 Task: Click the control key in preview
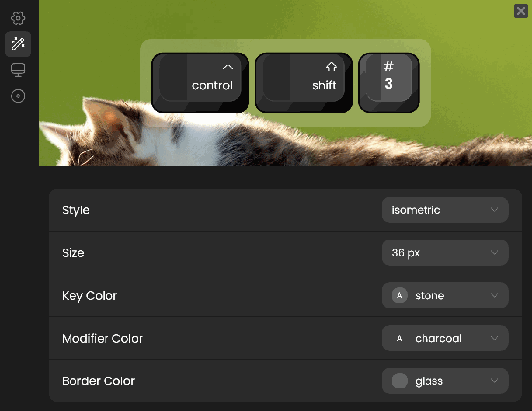(x=200, y=83)
